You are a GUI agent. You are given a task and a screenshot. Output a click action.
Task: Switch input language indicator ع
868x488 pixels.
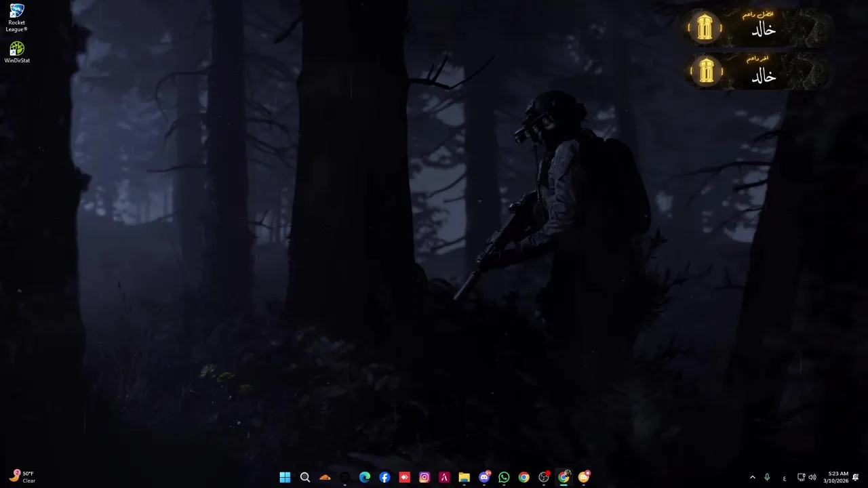pos(785,478)
